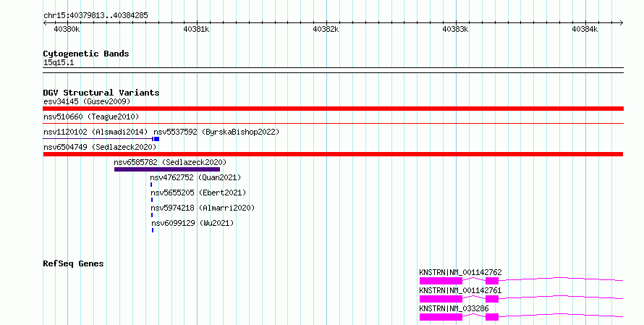Select the red esv34145 variant bar
The height and width of the screenshot is (325, 644).
(333, 109)
